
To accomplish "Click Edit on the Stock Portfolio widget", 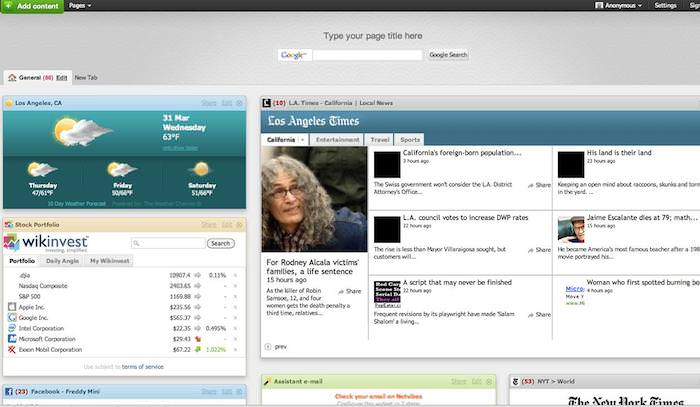I will [x=227, y=225].
